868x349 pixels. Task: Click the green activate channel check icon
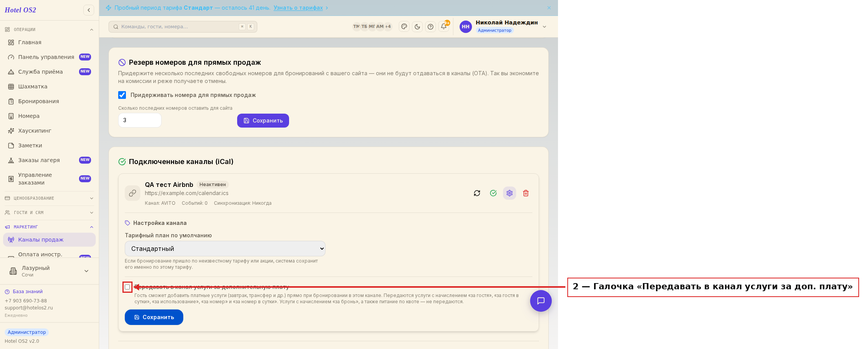tap(493, 193)
